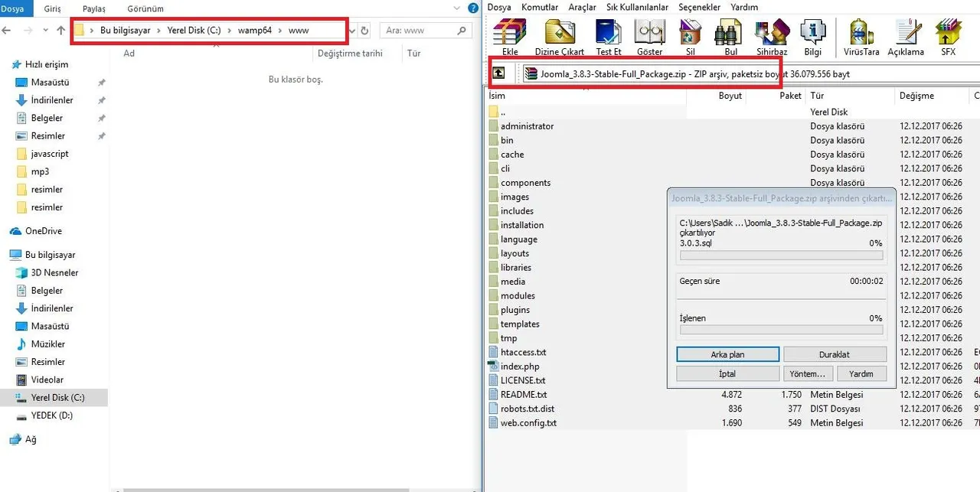The image size is (980, 492).
Task: Click the Yardım button in extraction dialog
Action: [861, 373]
